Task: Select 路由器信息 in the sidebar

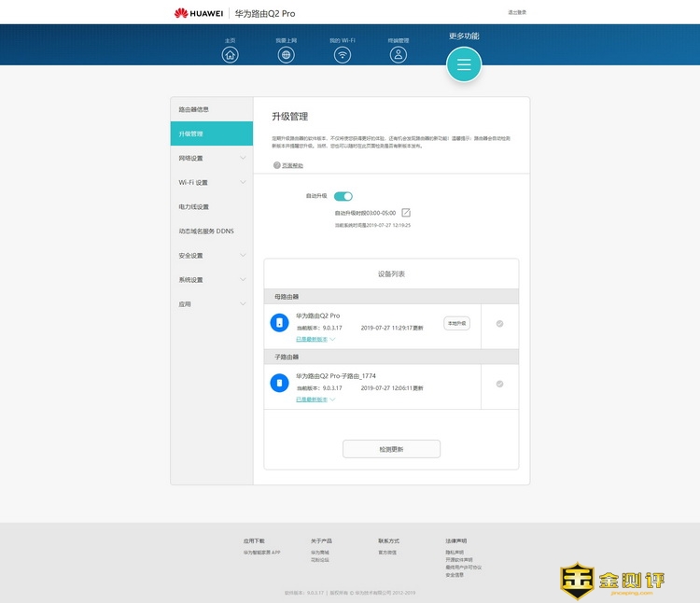Action: (211, 109)
